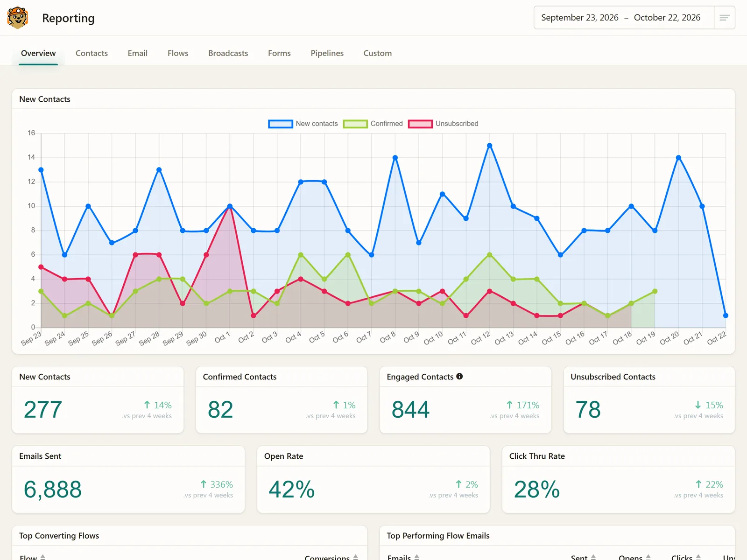This screenshot has height=560, width=747.
Task: View the Pipelines tab
Action: click(x=327, y=53)
